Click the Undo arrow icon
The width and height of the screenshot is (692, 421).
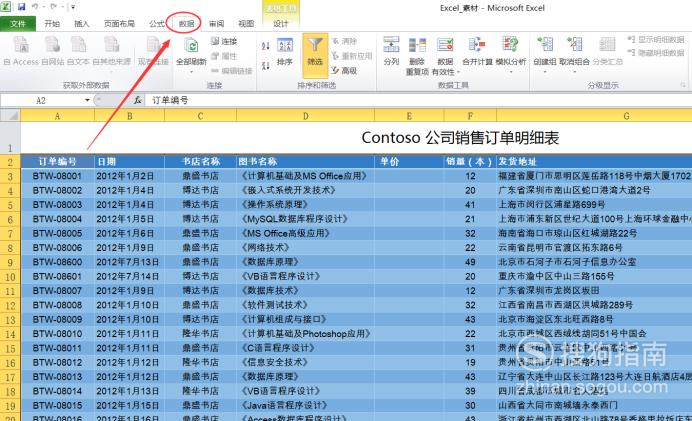34,7
